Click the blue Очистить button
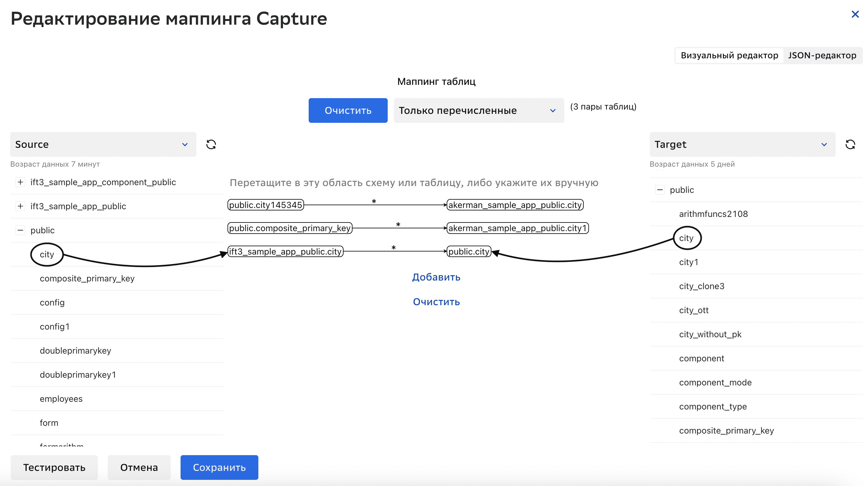 (x=348, y=110)
